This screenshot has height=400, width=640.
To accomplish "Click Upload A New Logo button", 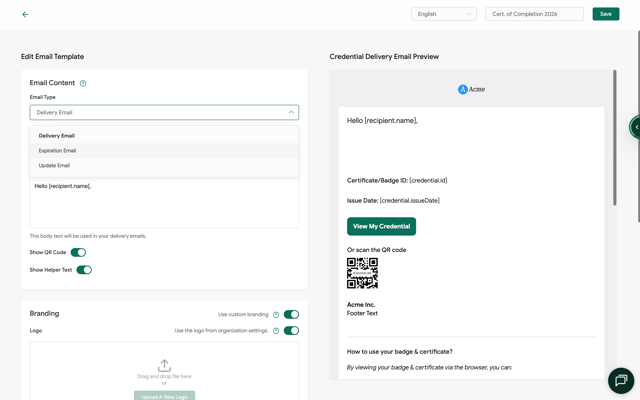I will (164, 396).
